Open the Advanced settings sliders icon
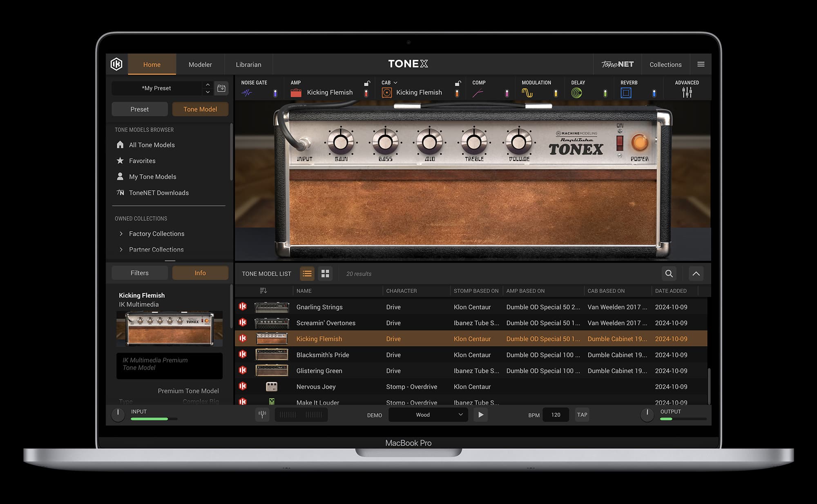The image size is (817, 504). [688, 92]
